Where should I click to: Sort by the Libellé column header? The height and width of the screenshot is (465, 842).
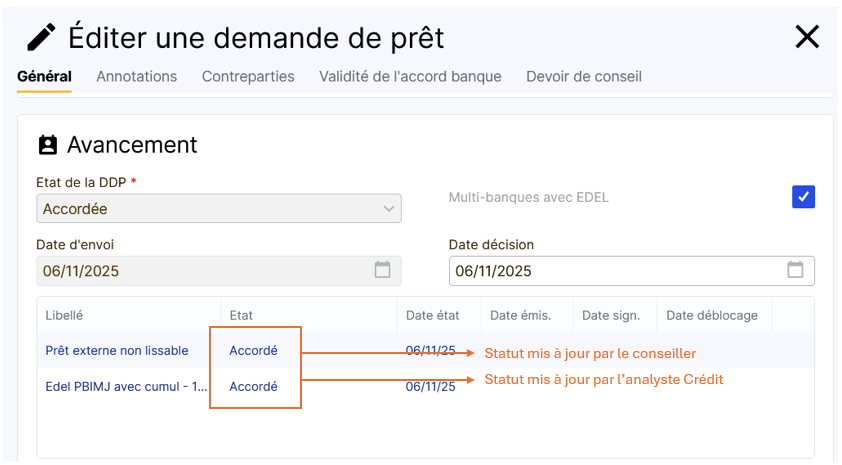(64, 315)
